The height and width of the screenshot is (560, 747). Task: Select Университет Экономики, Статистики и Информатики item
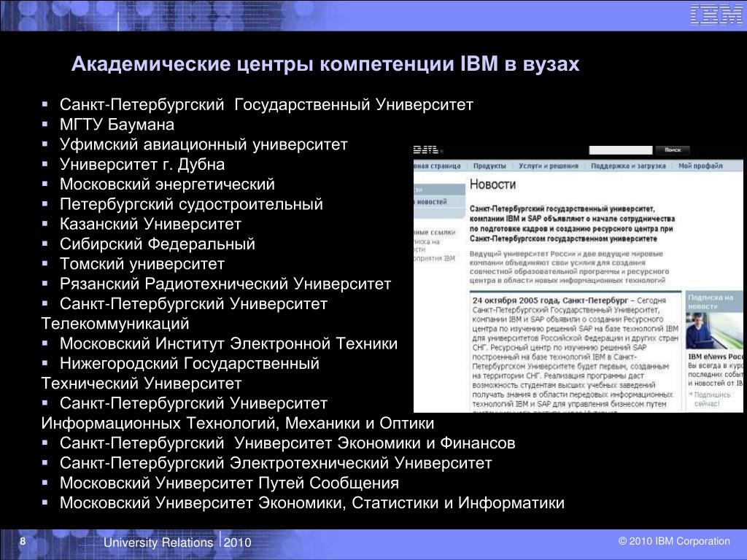click(x=312, y=502)
